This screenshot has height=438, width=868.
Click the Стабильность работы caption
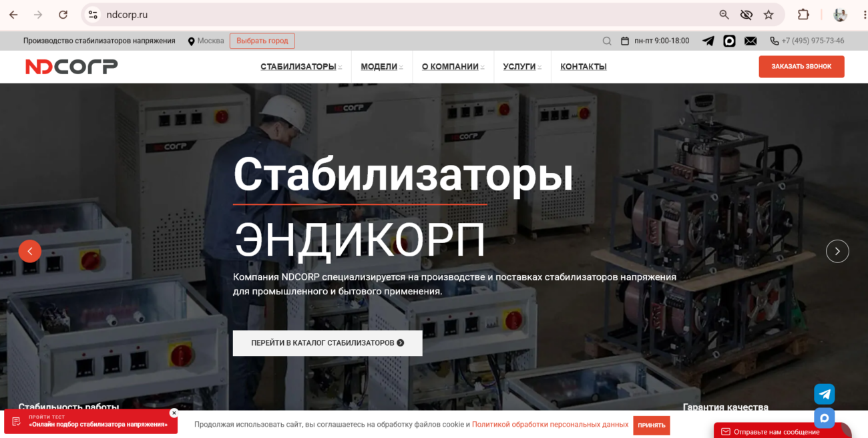tap(69, 407)
